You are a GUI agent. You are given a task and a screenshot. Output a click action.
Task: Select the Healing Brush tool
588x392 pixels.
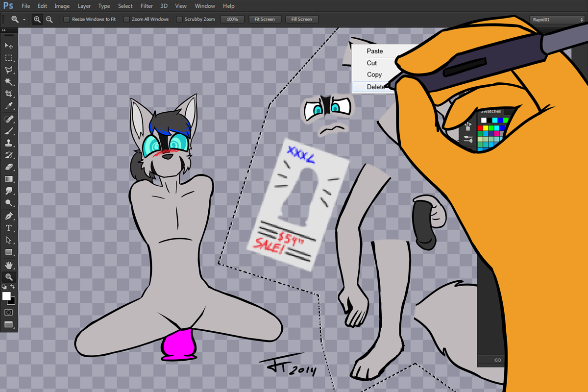(9, 119)
